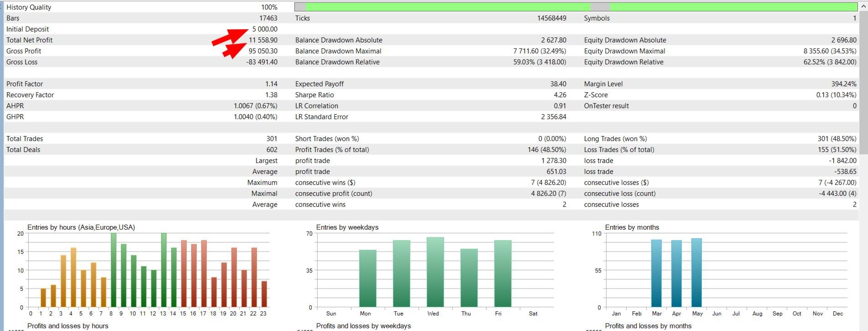This screenshot has width=868, height=331.
Task: Select the "1 278.30" largest profit trade value
Action: coord(554,161)
